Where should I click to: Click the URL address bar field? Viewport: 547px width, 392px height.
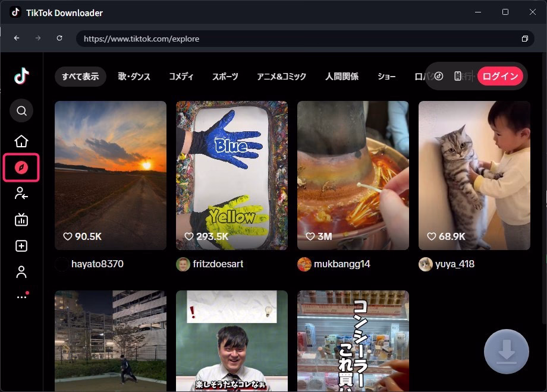pyautogui.click(x=297, y=39)
